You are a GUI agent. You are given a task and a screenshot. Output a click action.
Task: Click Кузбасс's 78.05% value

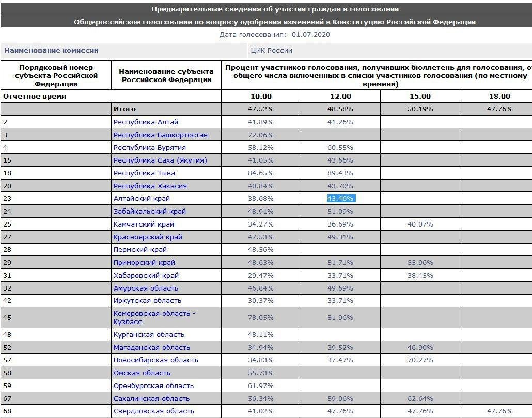[x=260, y=318]
